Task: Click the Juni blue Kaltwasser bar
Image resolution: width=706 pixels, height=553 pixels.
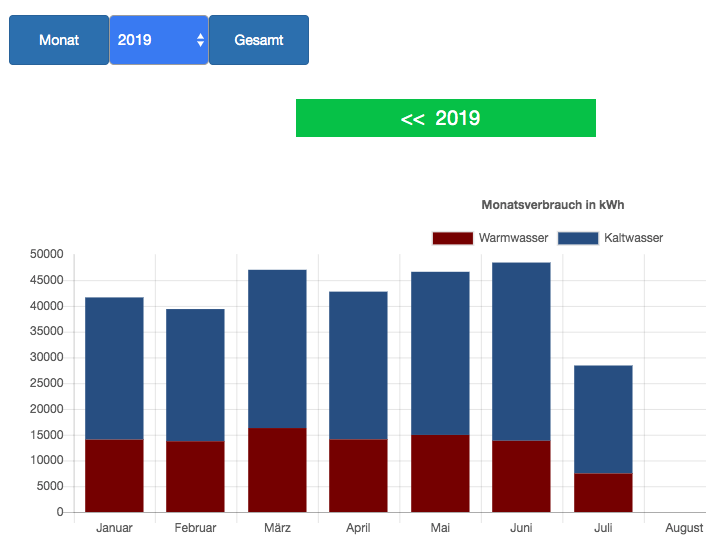Action: [521, 351]
